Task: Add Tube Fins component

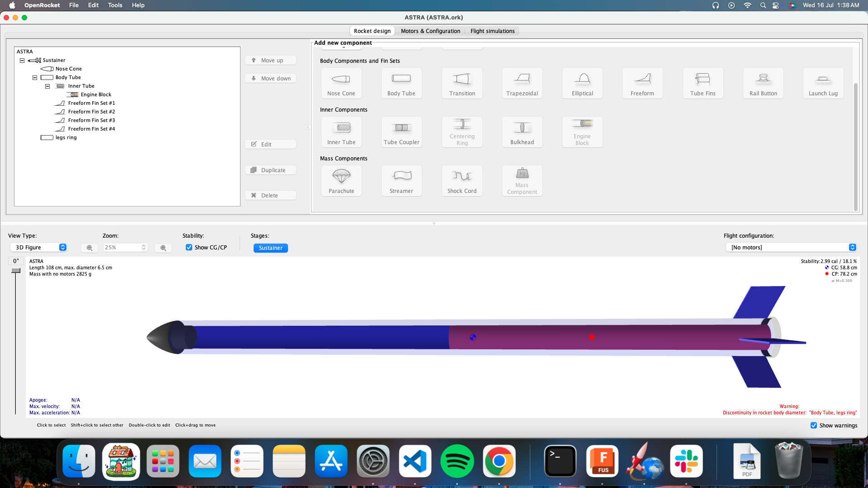Action: pos(703,83)
